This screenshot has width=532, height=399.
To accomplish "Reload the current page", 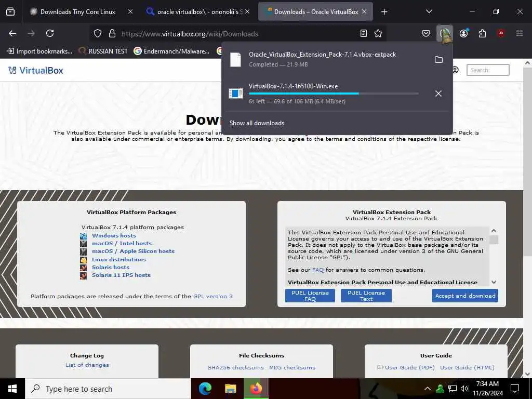I will coord(50,33).
